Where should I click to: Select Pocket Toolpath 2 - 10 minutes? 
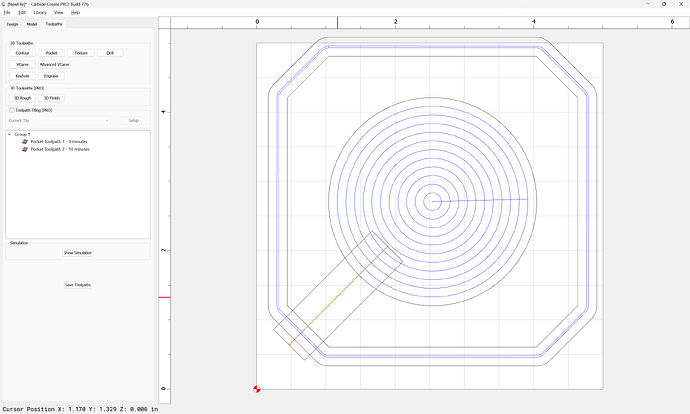[x=60, y=149]
